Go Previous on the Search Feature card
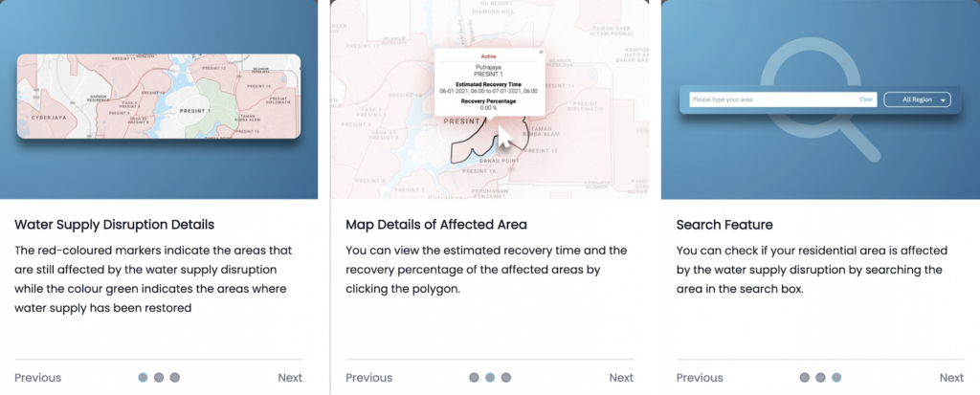This screenshot has height=395, width=980. coord(700,378)
